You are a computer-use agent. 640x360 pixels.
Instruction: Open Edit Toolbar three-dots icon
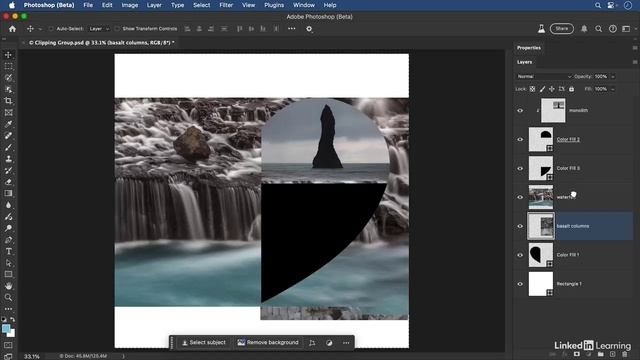pyautogui.click(x=8, y=309)
